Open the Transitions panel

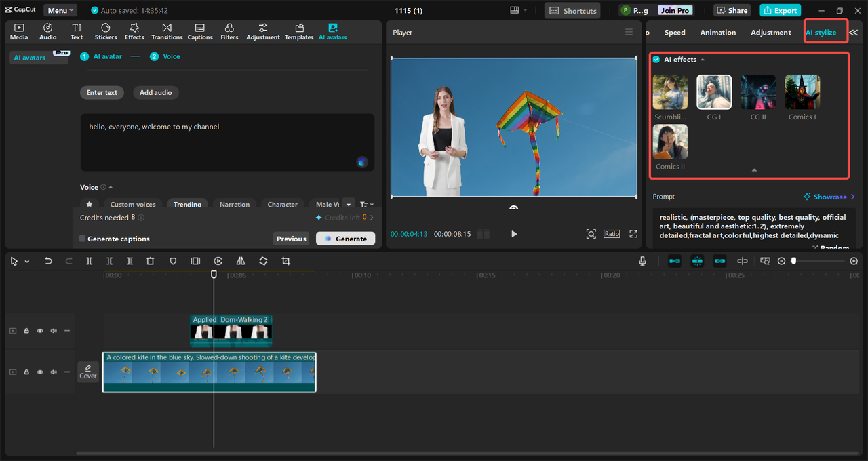coord(166,31)
